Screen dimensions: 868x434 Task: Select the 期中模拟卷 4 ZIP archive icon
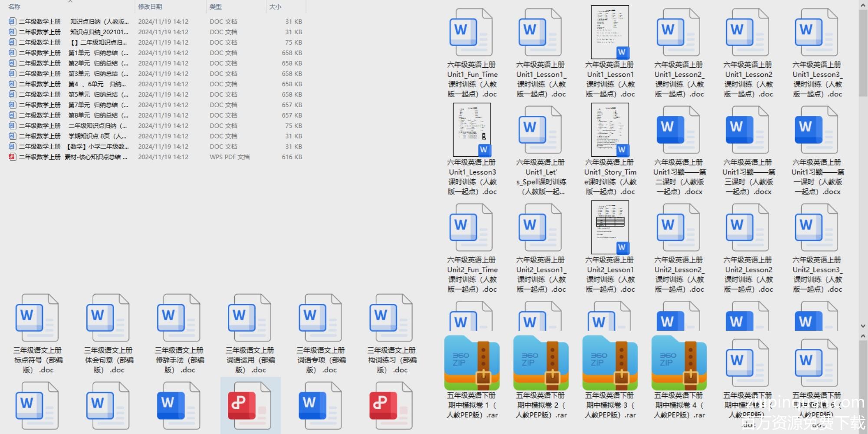pyautogui.click(x=679, y=363)
